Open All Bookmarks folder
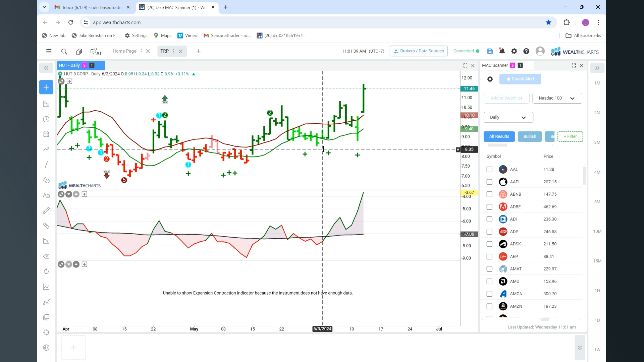This screenshot has width=644, height=362. (x=583, y=36)
